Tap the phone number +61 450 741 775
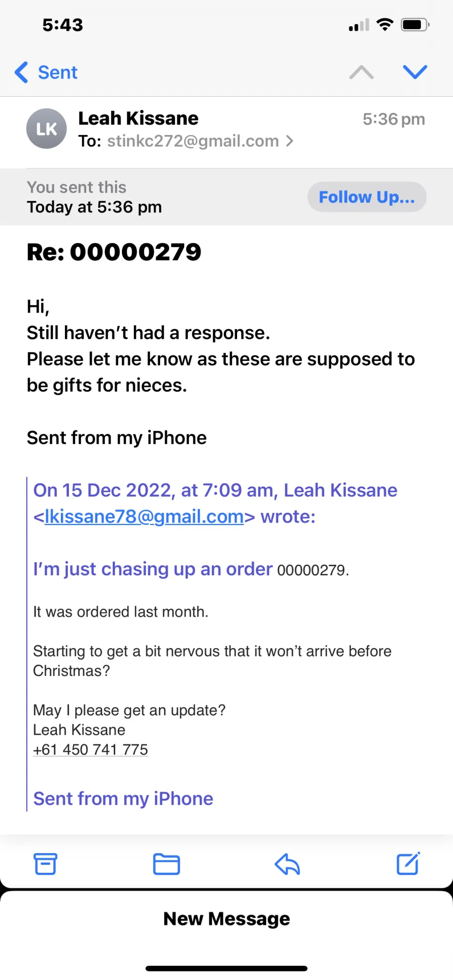 point(91,749)
